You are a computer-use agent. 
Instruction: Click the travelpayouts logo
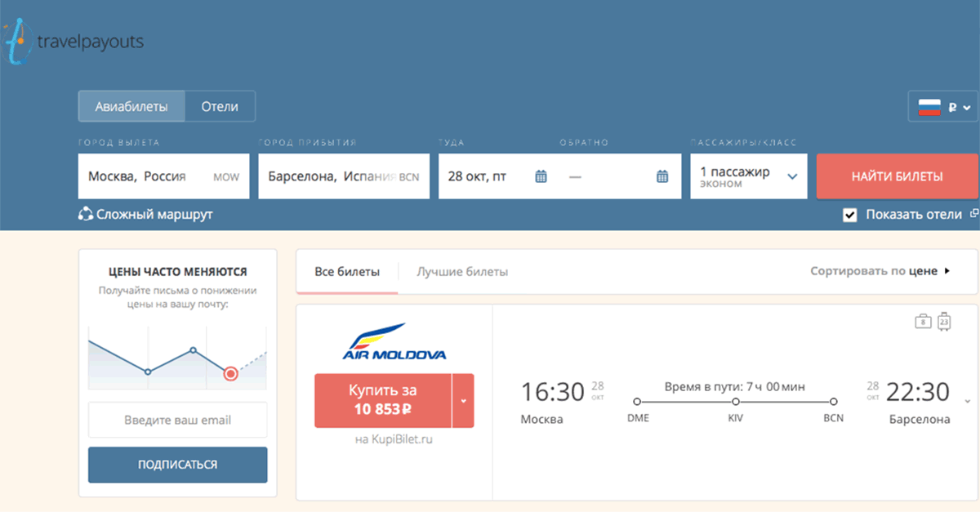coord(74,42)
